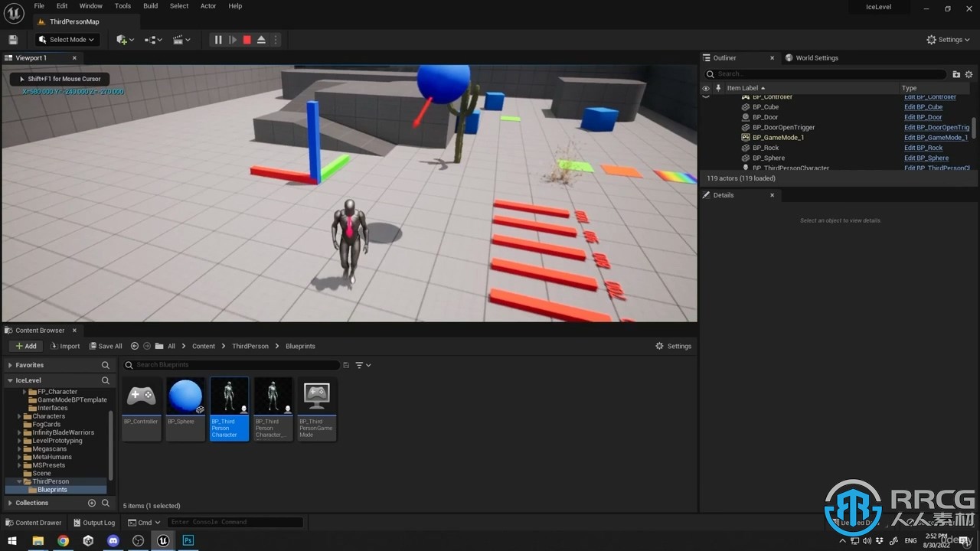Viewport: 980px width, 551px height.
Task: Open Content Browser Settings
Action: click(674, 346)
